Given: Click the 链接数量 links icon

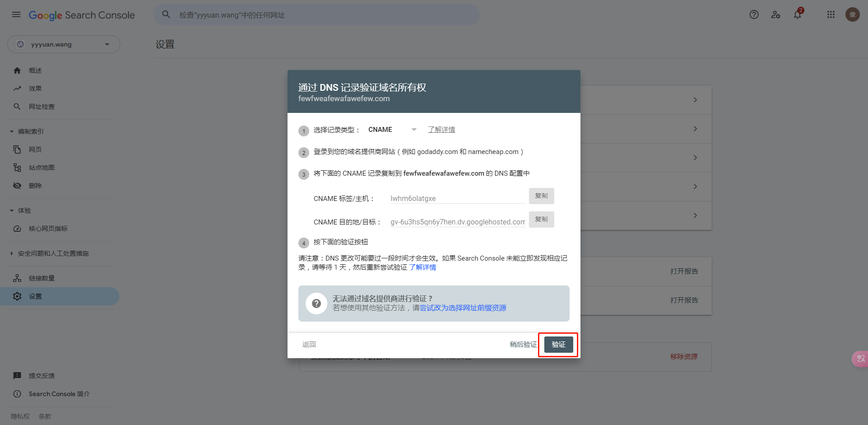Looking at the screenshot, I should tap(17, 278).
